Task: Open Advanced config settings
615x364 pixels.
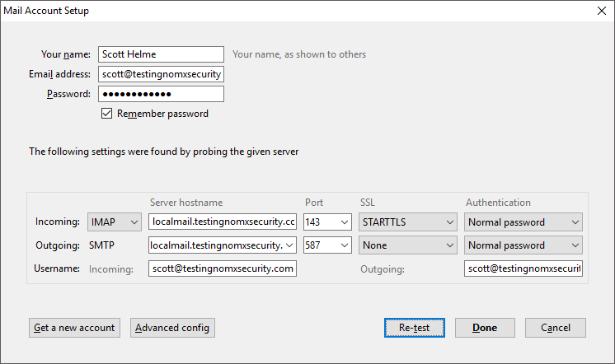Action: pos(173,328)
